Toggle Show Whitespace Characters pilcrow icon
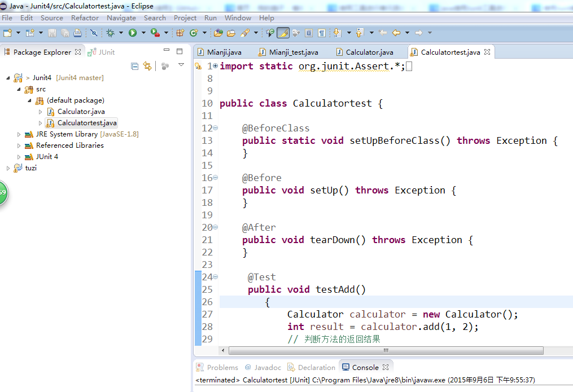The height and width of the screenshot is (392, 573). [322, 33]
